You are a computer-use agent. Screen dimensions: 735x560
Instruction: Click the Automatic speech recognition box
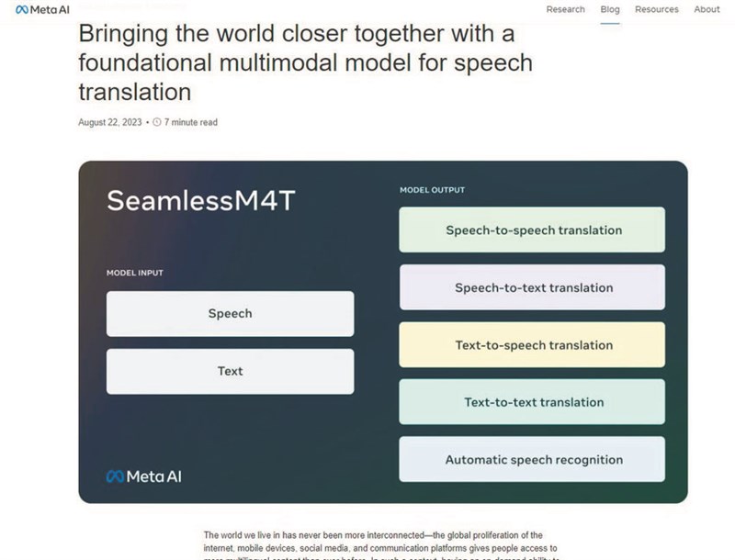coord(533,460)
